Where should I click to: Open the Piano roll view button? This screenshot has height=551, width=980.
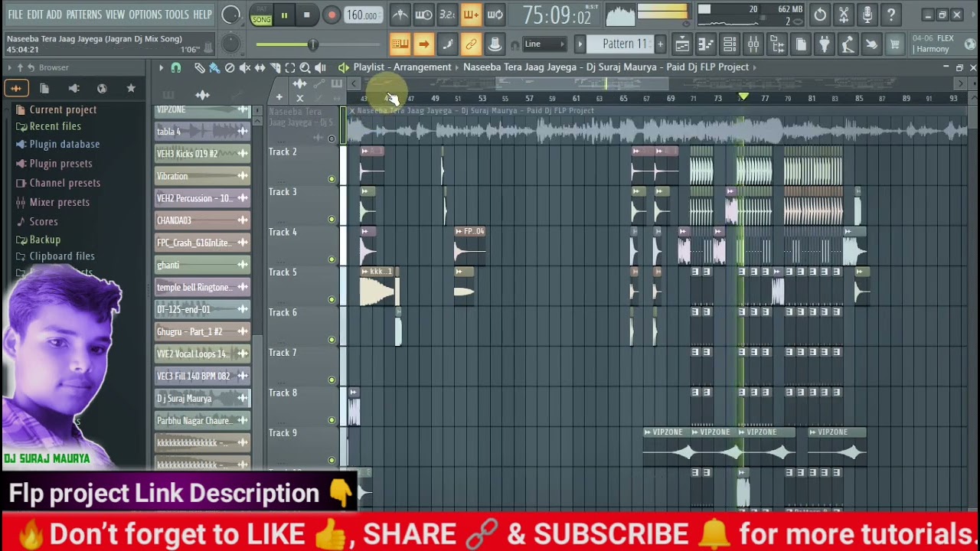point(706,44)
